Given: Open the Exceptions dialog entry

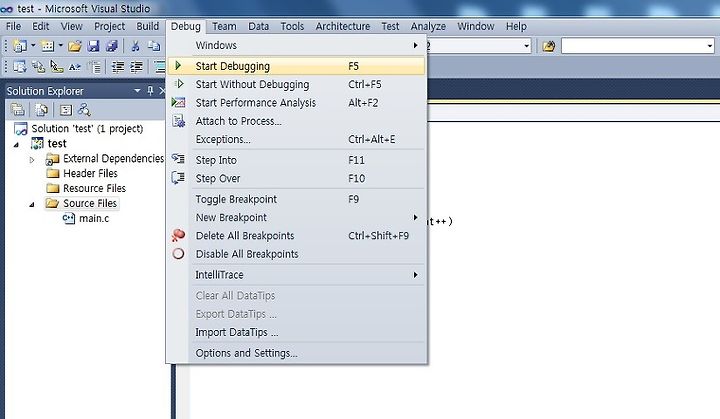Looking at the screenshot, I should pyautogui.click(x=297, y=139).
